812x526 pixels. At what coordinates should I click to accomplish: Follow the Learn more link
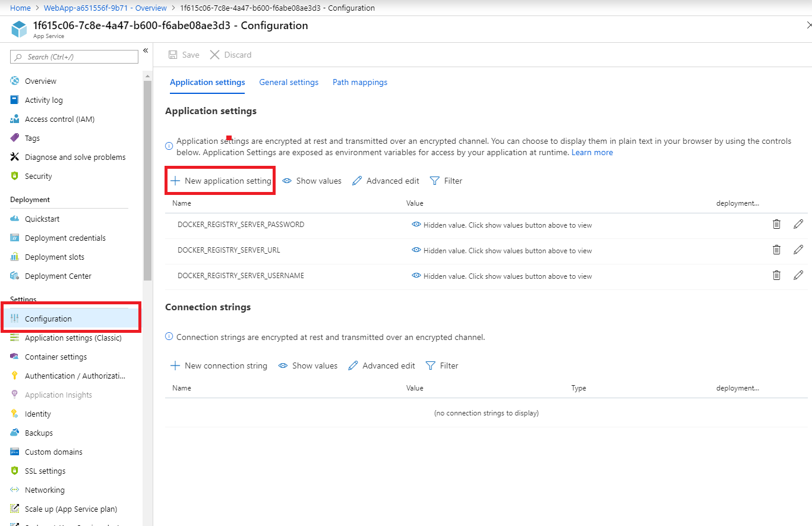[592, 153]
